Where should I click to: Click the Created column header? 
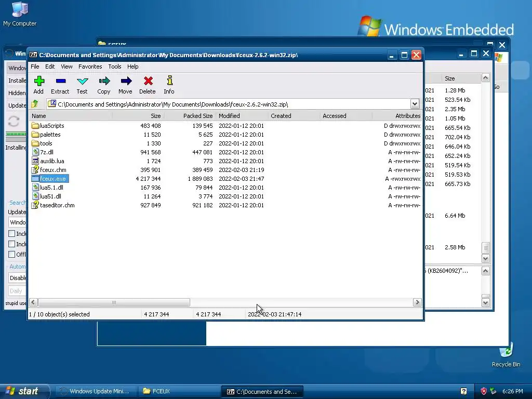(x=294, y=116)
